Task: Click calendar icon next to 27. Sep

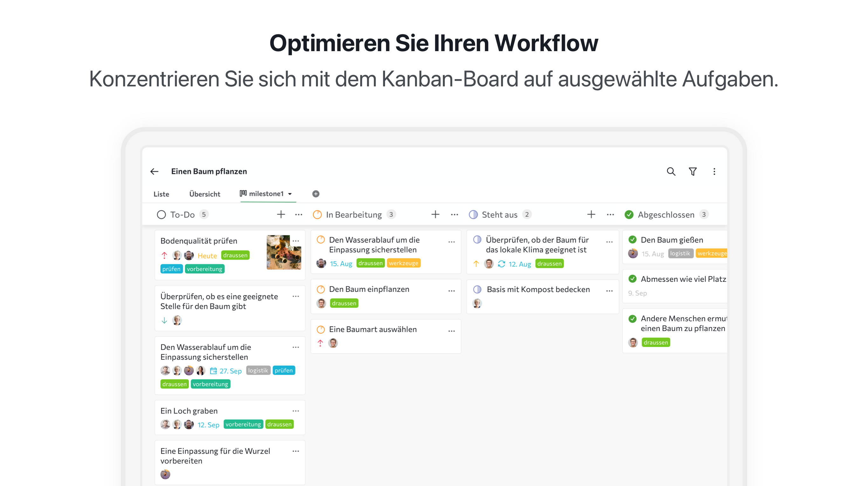Action: tap(213, 371)
